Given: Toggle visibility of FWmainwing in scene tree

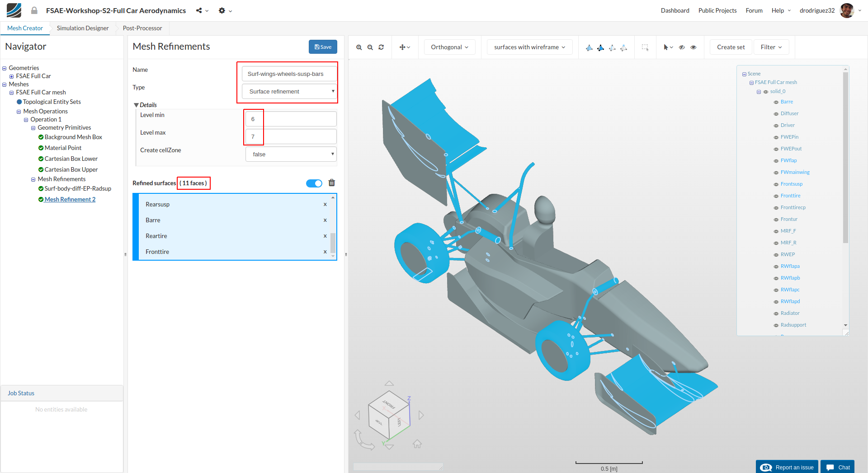Looking at the screenshot, I should point(776,173).
